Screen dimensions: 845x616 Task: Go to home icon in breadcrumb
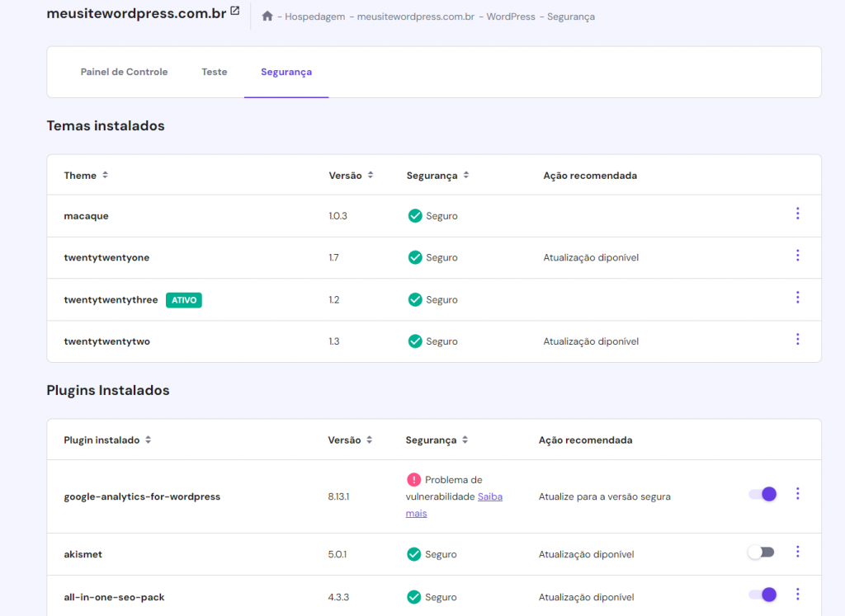(267, 16)
